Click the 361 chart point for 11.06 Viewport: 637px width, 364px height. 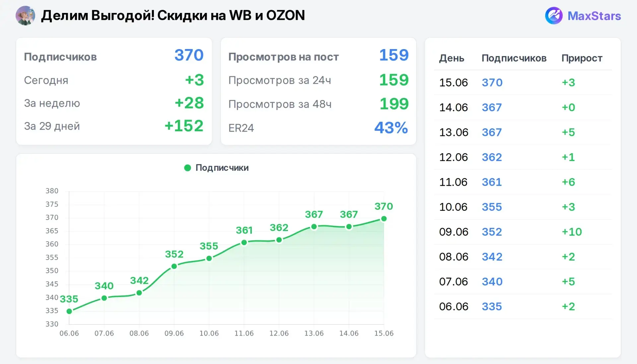(x=244, y=243)
